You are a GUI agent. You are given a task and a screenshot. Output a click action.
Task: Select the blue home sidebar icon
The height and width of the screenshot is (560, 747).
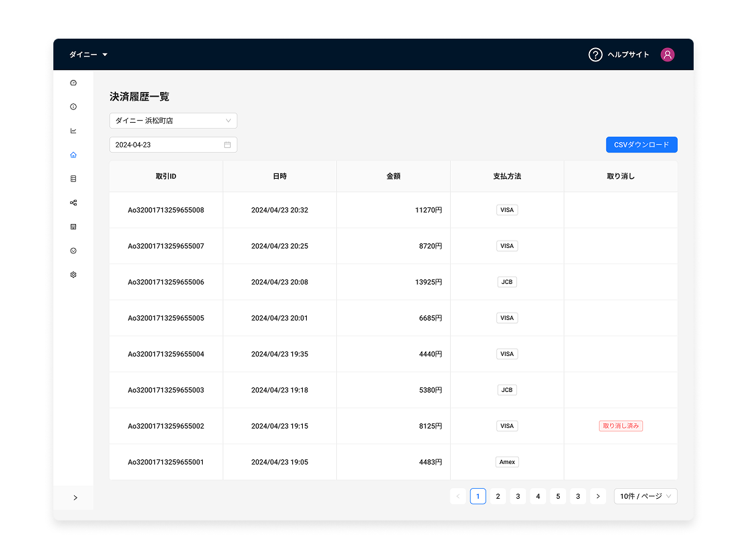[73, 155]
